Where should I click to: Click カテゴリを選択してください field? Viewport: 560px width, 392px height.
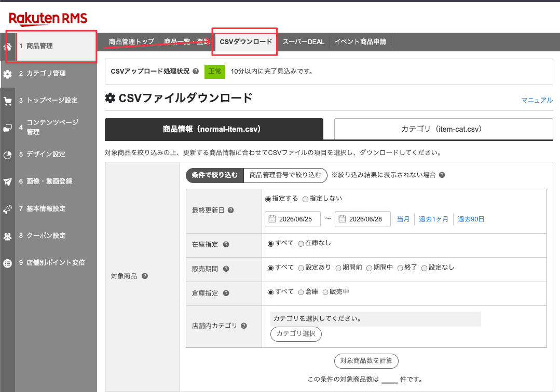pyautogui.click(x=376, y=318)
